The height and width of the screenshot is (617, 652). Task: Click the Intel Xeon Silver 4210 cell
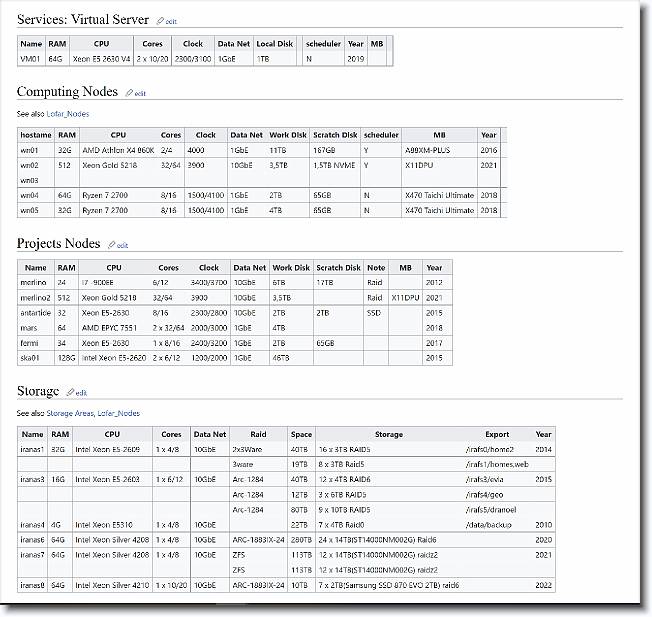click(x=112, y=585)
